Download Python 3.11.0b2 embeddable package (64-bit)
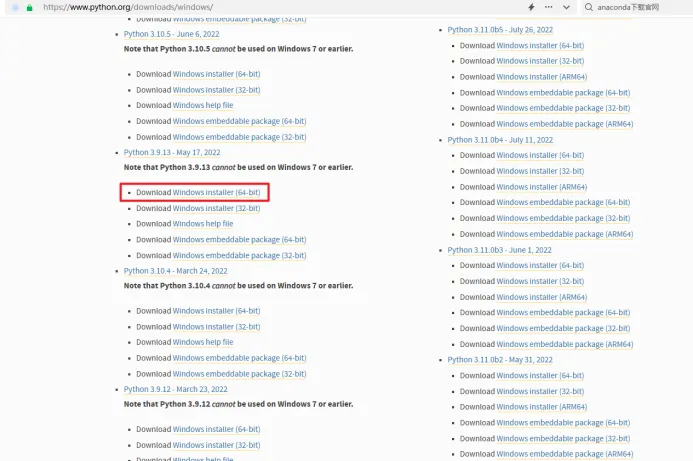The image size is (693, 461). [x=563, y=423]
